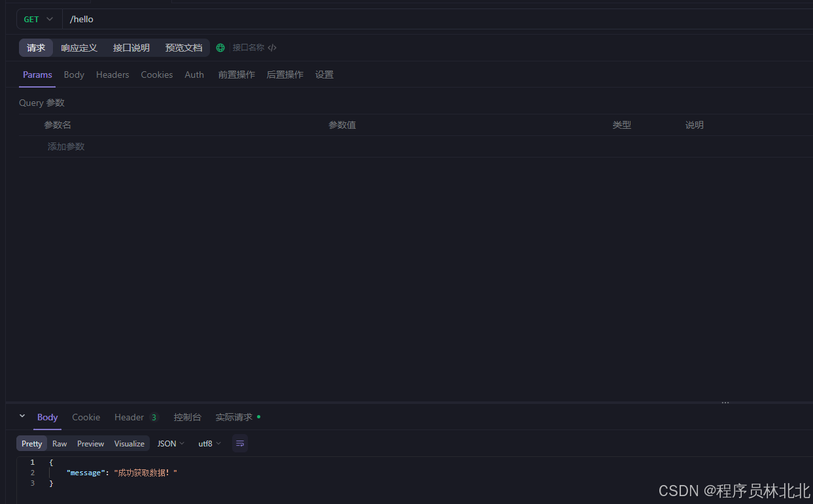Toggle the word wrap icon
Viewport: 813px width, 504px height.
pyautogui.click(x=240, y=443)
